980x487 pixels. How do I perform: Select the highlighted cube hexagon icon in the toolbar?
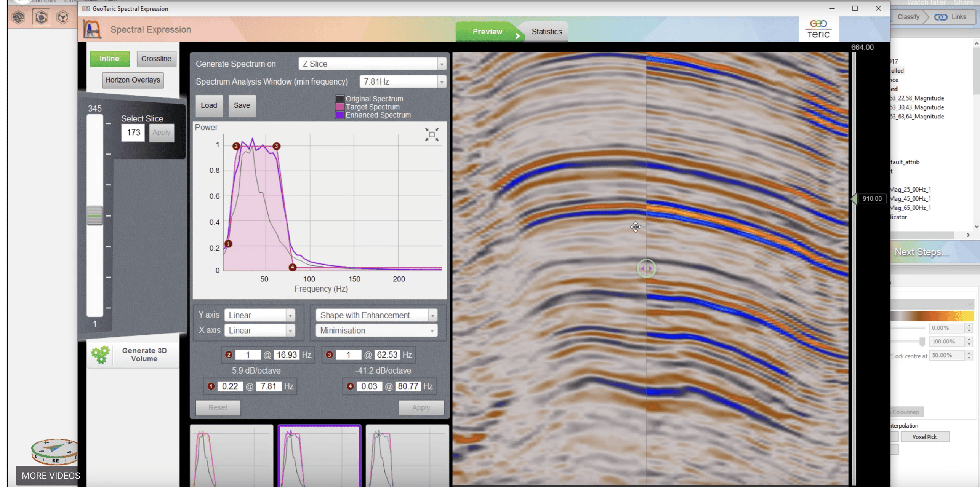coord(41,17)
